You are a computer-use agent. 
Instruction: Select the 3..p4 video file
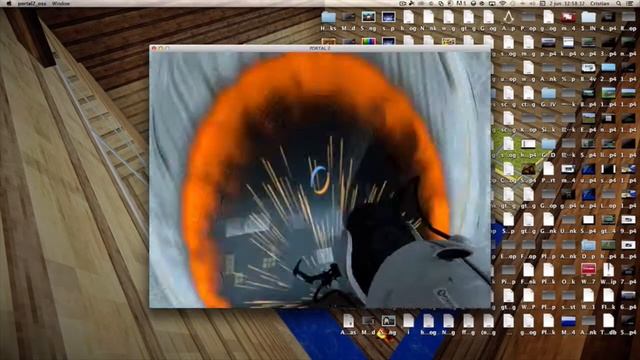click(x=608, y=47)
